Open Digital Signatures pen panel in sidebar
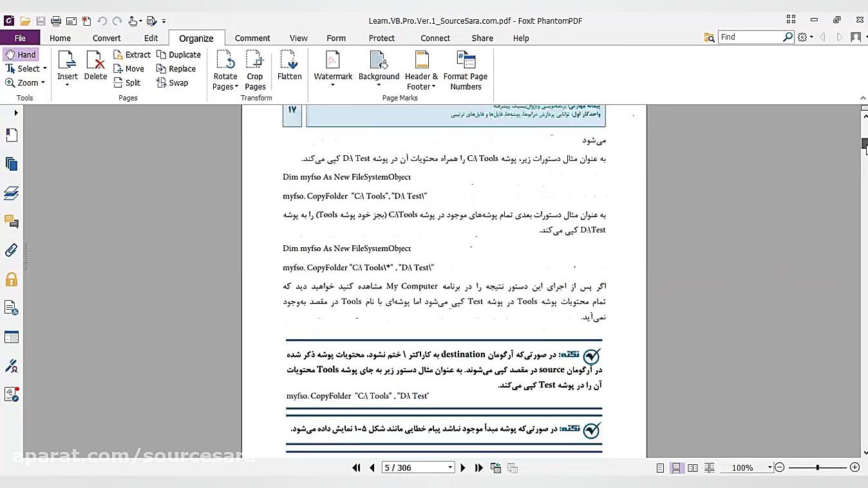The width and height of the screenshot is (868, 488). [x=11, y=366]
